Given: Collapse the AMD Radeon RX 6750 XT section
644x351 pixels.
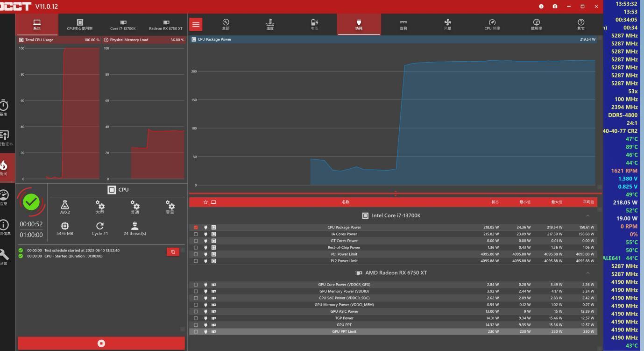Looking at the screenshot, I should tap(587, 273).
